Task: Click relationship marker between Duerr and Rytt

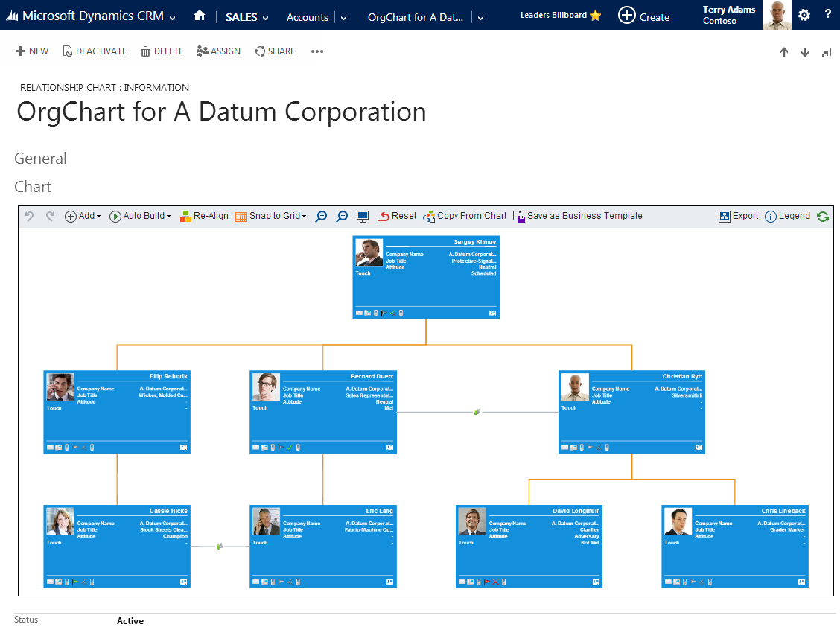Action: pos(477,412)
